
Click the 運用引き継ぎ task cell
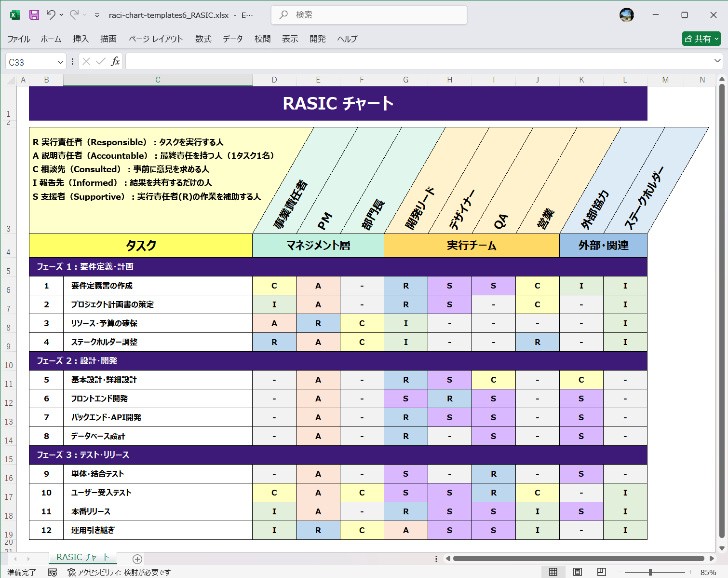pyautogui.click(x=158, y=530)
